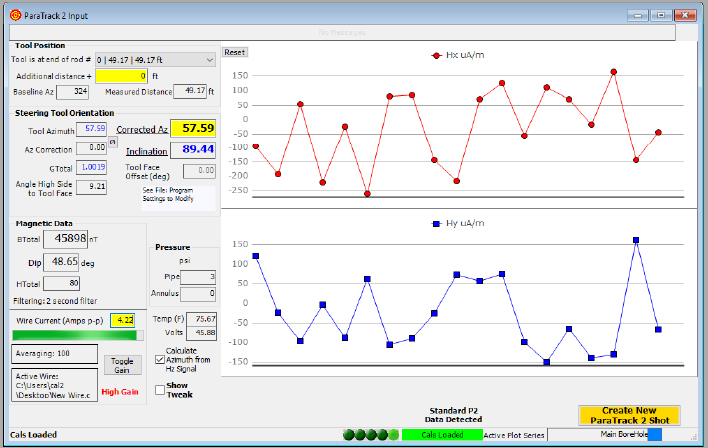
Task: Uncheck Calculate Azimuth from Hz Signal
Action: click(x=160, y=359)
